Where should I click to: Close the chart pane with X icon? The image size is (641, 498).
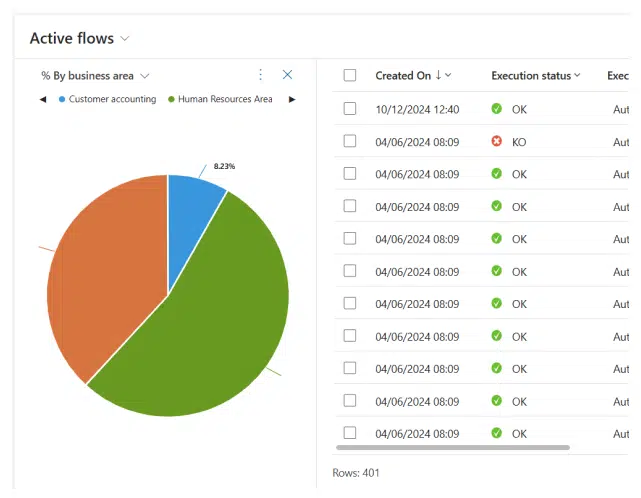pyautogui.click(x=288, y=75)
